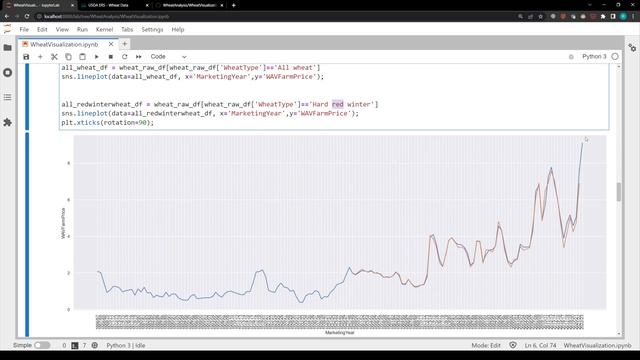Click the blue collapser bar beside the code cell
The height and width of the screenshot is (360, 640).
tap(27, 97)
